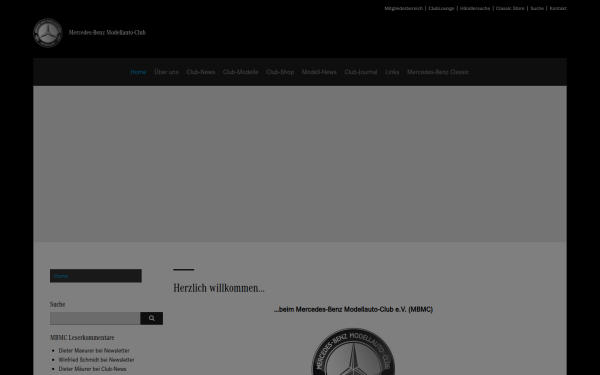
Task: Open the Über uns menu item
Action: point(166,72)
